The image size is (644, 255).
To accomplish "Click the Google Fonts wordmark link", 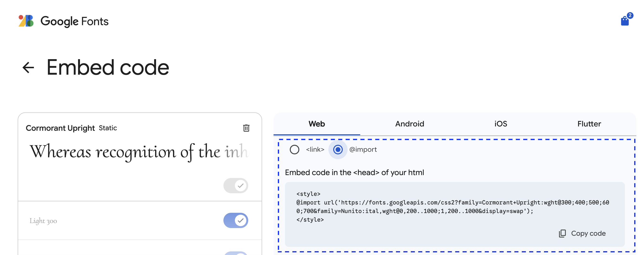I will click(74, 21).
